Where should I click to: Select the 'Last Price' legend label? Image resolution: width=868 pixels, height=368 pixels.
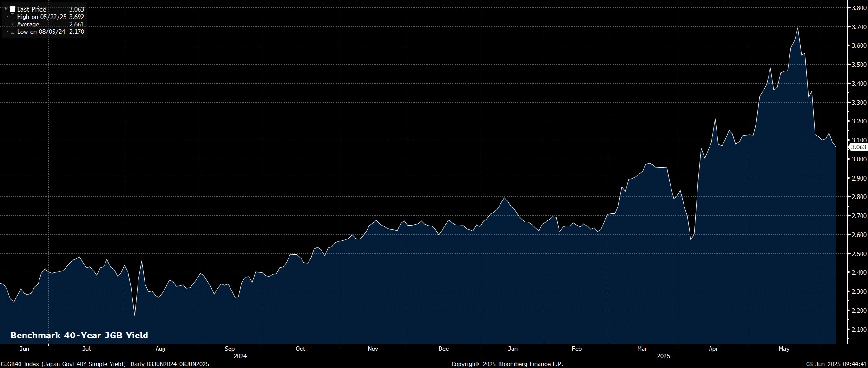[x=32, y=9]
